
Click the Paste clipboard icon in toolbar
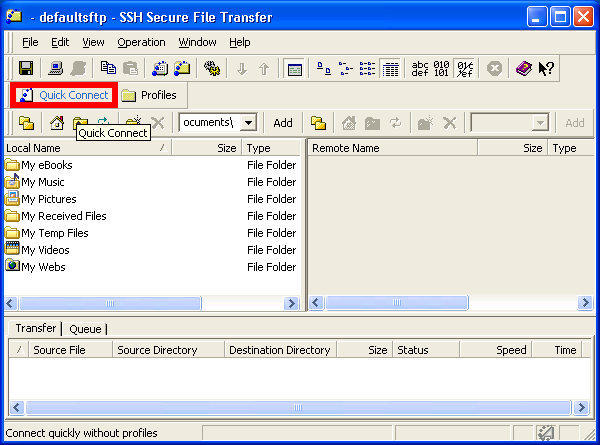coord(130,69)
